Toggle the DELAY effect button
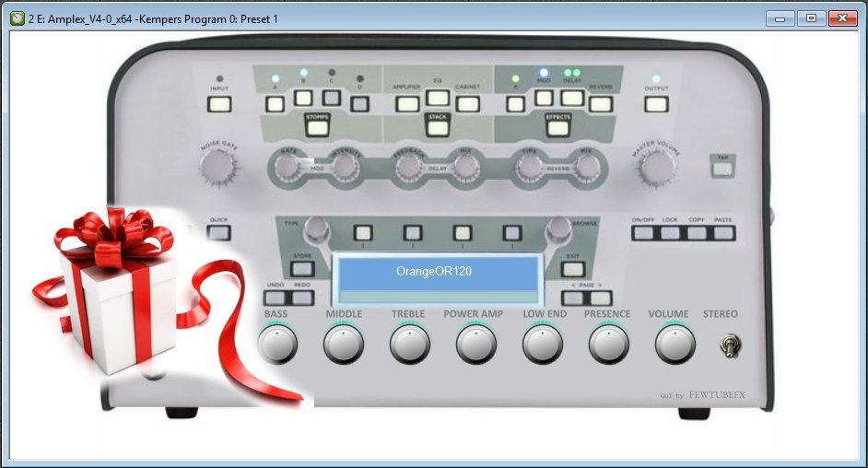The height and width of the screenshot is (468, 868). [572, 98]
